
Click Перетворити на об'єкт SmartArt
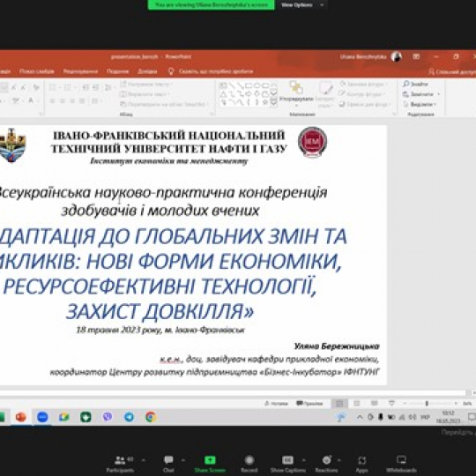tap(165, 104)
